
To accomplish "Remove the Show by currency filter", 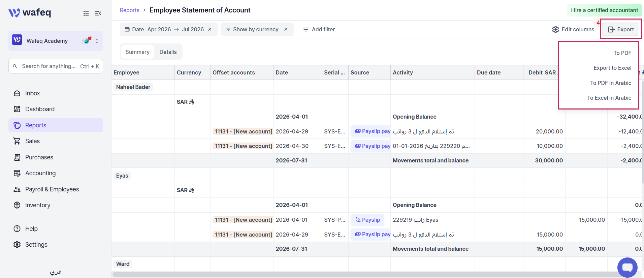I will click(286, 29).
